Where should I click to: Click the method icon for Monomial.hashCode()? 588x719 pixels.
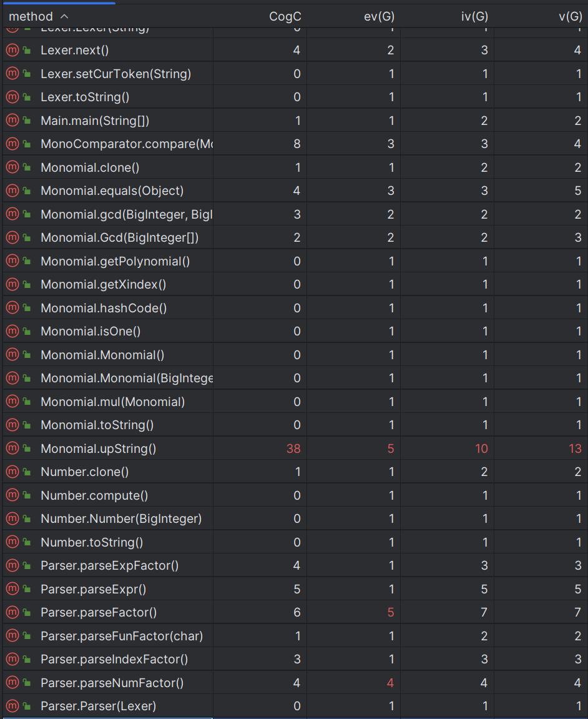(x=12, y=308)
